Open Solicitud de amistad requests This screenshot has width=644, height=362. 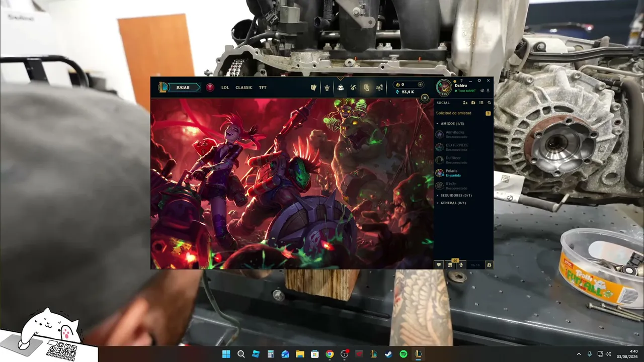coord(463,113)
